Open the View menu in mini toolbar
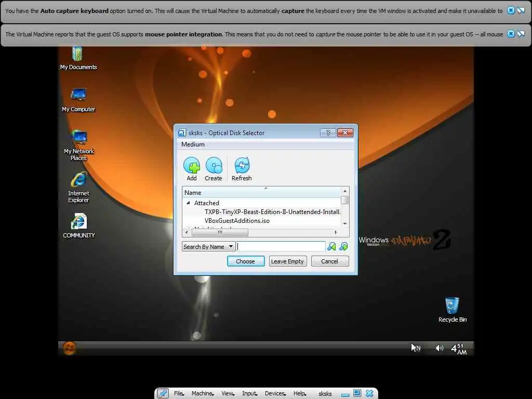 [228, 394]
